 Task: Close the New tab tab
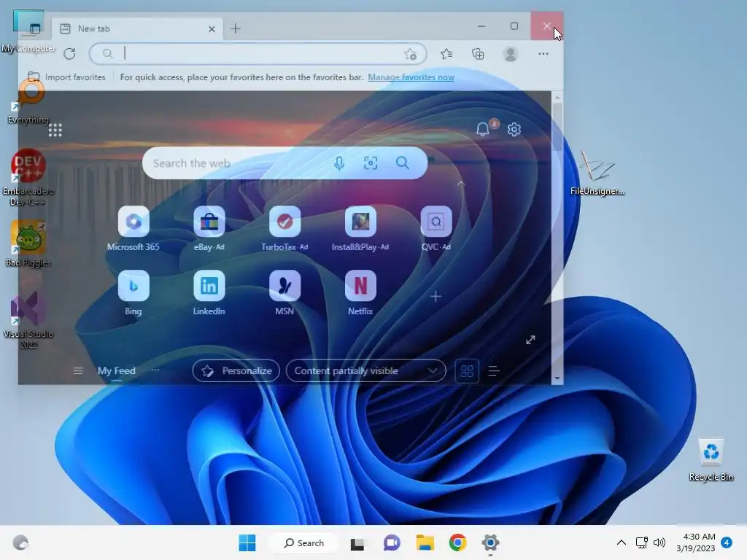(x=212, y=29)
